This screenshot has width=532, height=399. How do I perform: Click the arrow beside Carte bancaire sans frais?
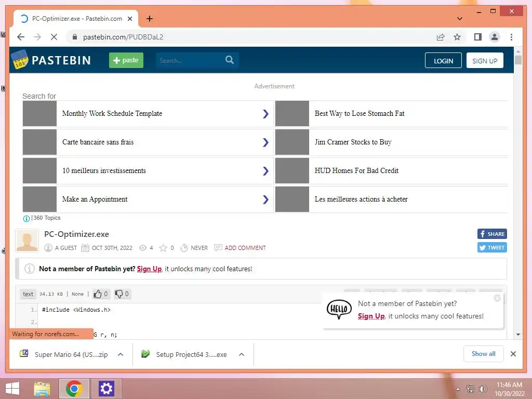(x=265, y=142)
